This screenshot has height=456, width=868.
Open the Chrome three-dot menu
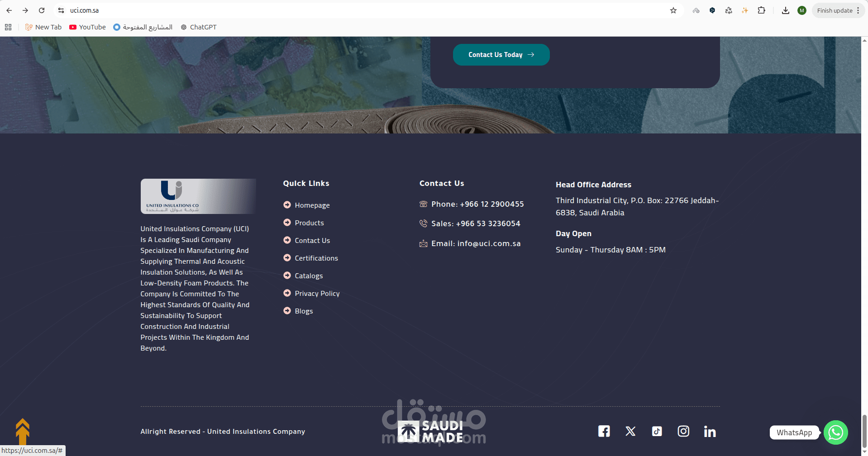pos(858,10)
